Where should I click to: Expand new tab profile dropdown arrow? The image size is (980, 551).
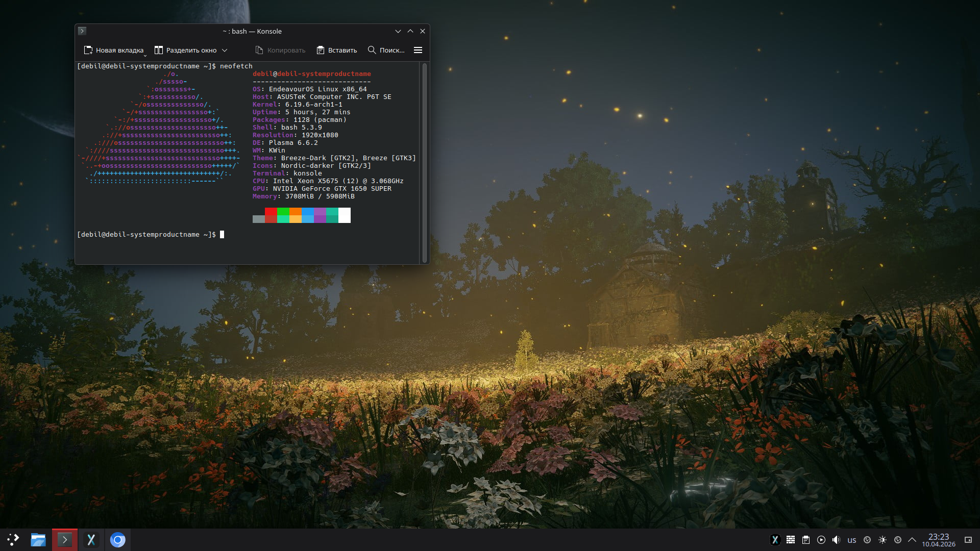145,55
